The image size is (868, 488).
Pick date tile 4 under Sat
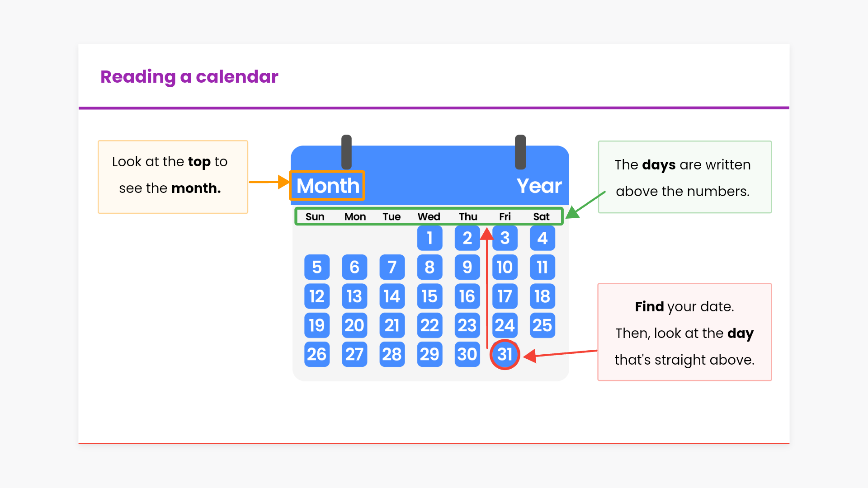pyautogui.click(x=542, y=238)
